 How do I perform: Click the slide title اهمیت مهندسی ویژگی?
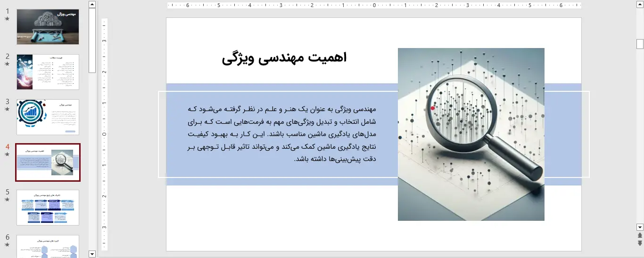click(x=284, y=58)
